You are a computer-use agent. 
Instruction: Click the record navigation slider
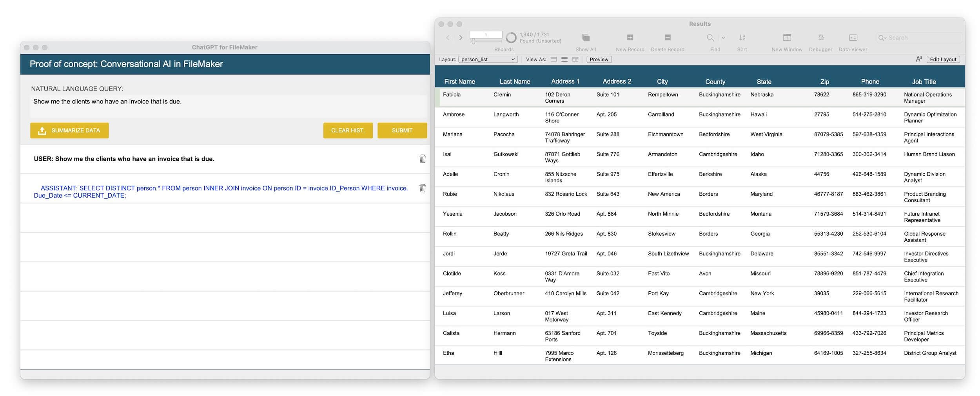pyautogui.click(x=486, y=41)
